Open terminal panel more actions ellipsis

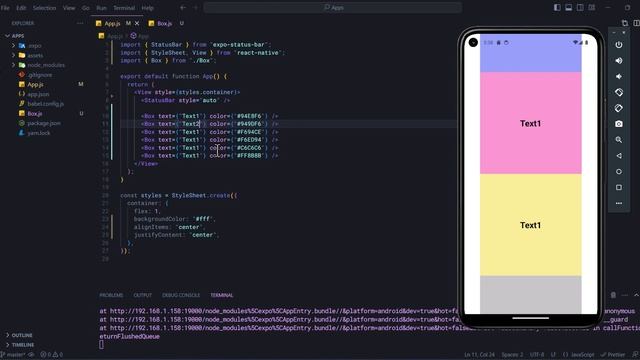click(625, 295)
